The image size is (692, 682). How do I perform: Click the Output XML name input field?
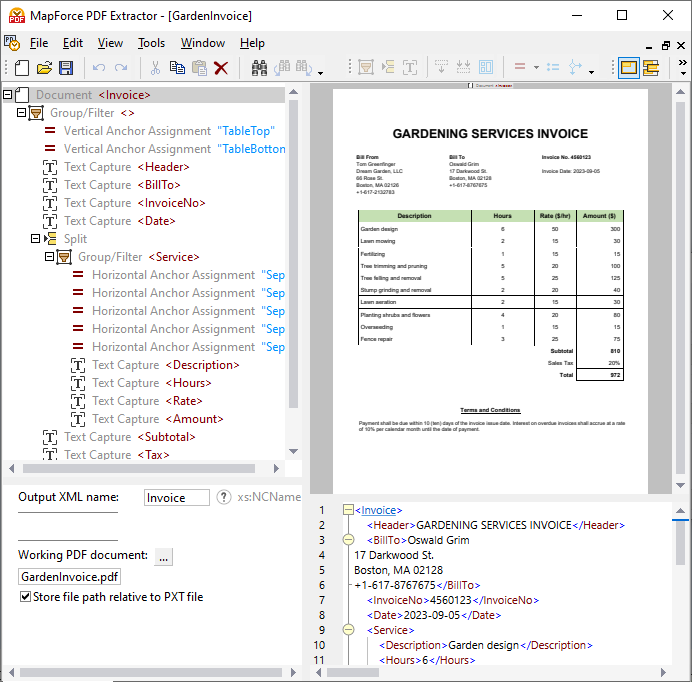click(x=176, y=497)
